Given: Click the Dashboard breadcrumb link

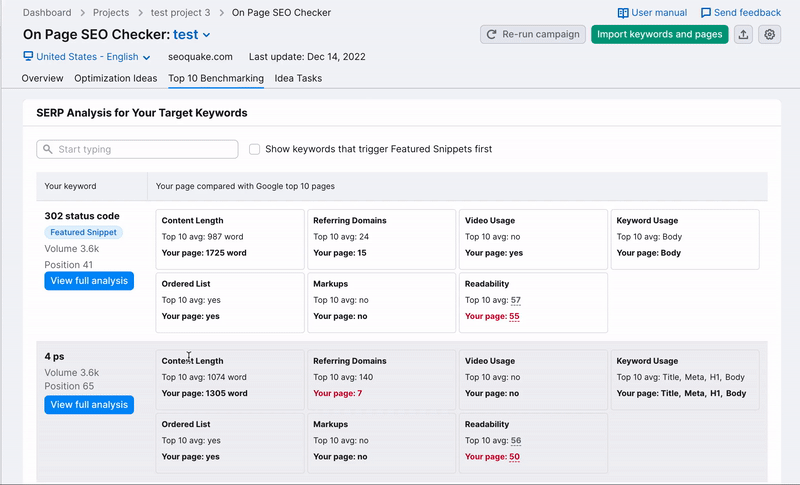Looking at the screenshot, I should click(47, 13).
